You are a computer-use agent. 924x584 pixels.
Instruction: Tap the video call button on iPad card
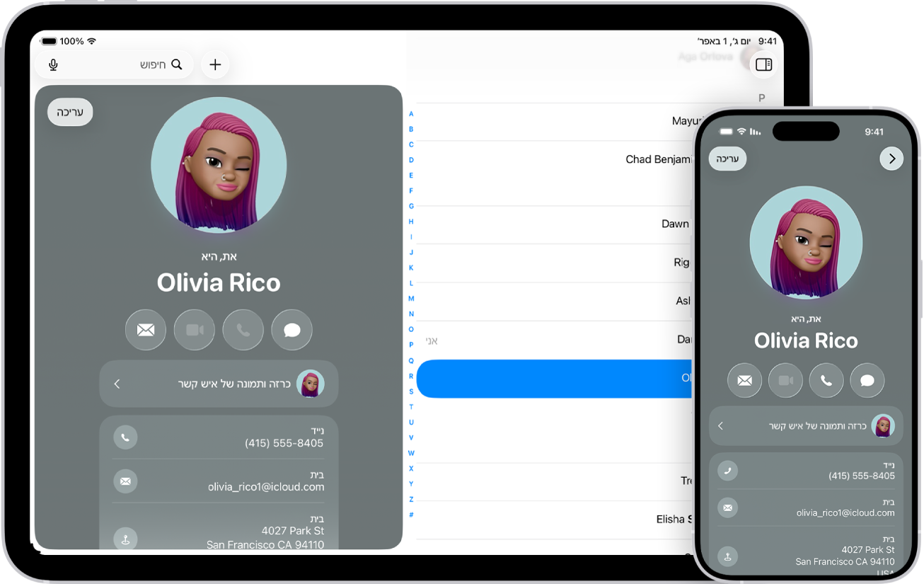[x=195, y=330]
